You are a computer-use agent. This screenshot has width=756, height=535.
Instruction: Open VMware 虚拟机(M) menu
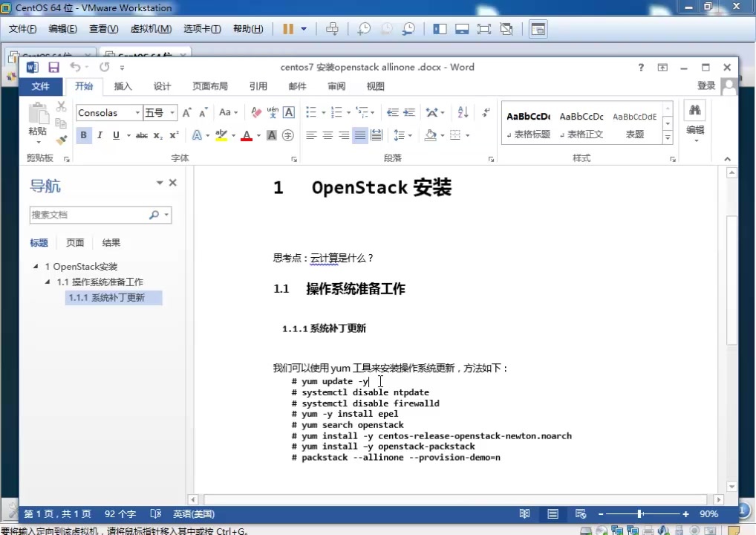coord(151,29)
